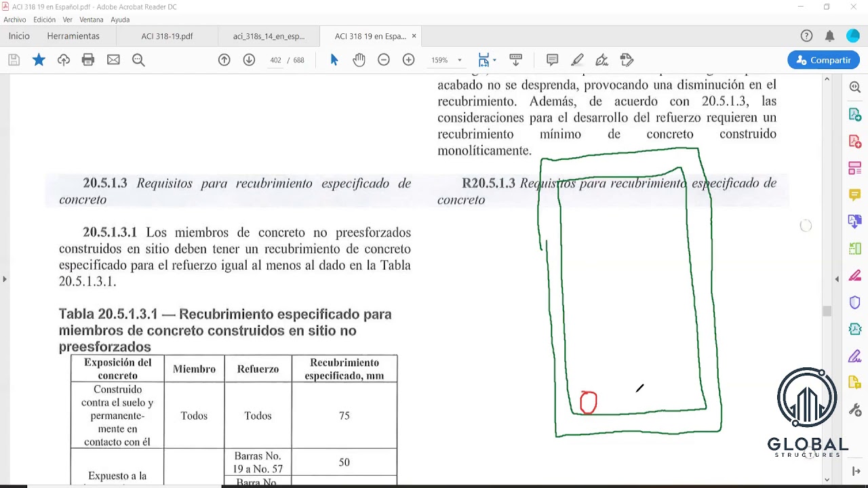Close the ACI 318 19 en Espa tab

(414, 36)
